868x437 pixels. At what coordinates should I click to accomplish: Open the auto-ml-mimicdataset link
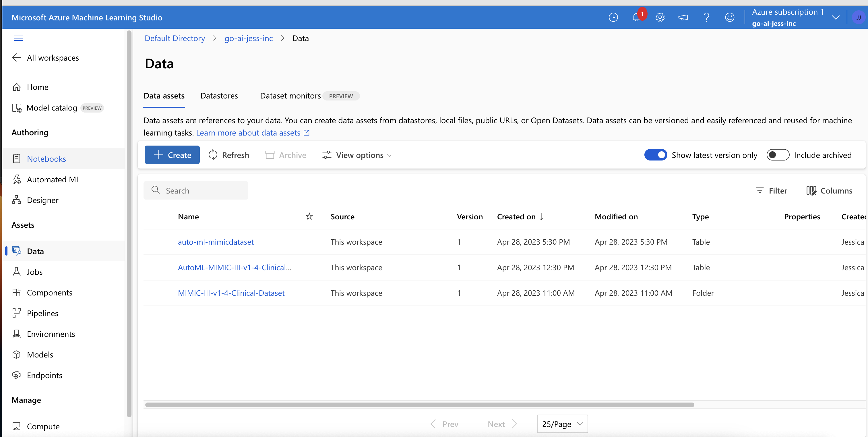(216, 242)
